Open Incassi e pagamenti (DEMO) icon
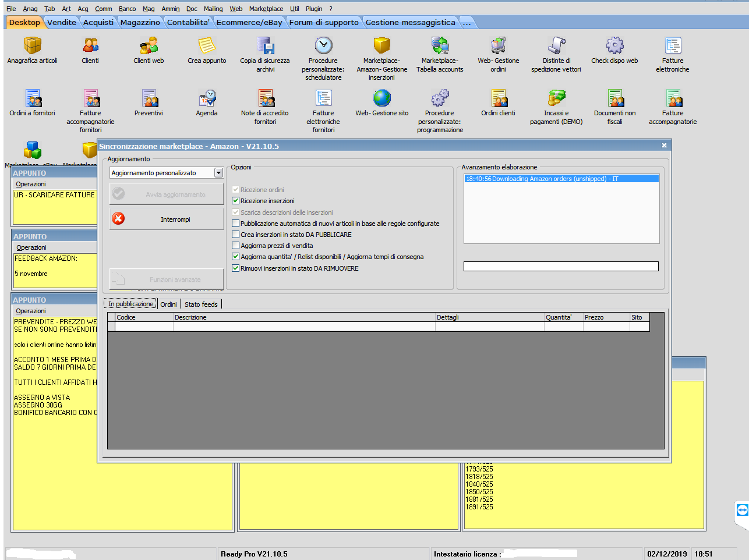 coord(556,98)
